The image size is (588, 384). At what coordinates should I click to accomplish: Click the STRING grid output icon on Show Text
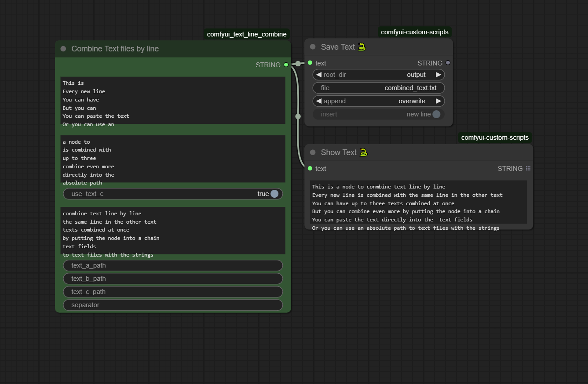click(x=528, y=168)
